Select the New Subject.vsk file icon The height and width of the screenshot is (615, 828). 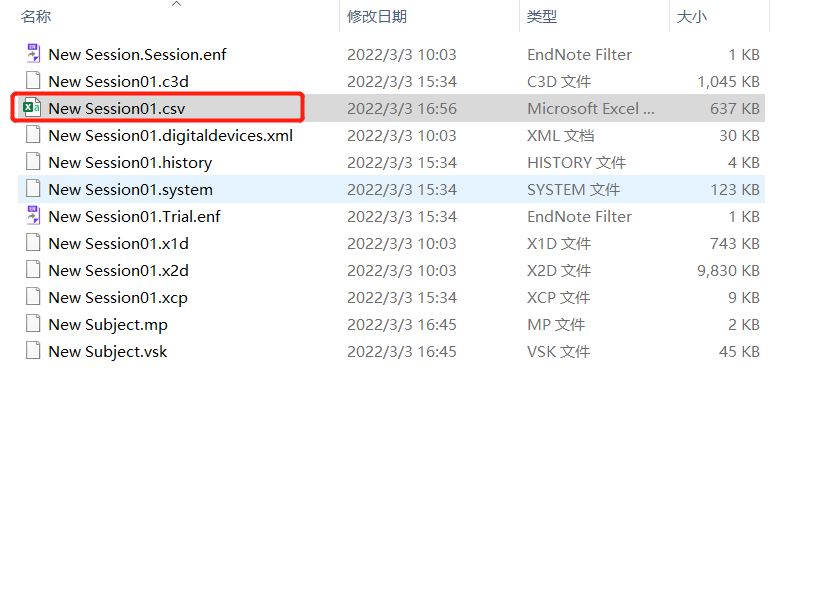pyautogui.click(x=33, y=351)
